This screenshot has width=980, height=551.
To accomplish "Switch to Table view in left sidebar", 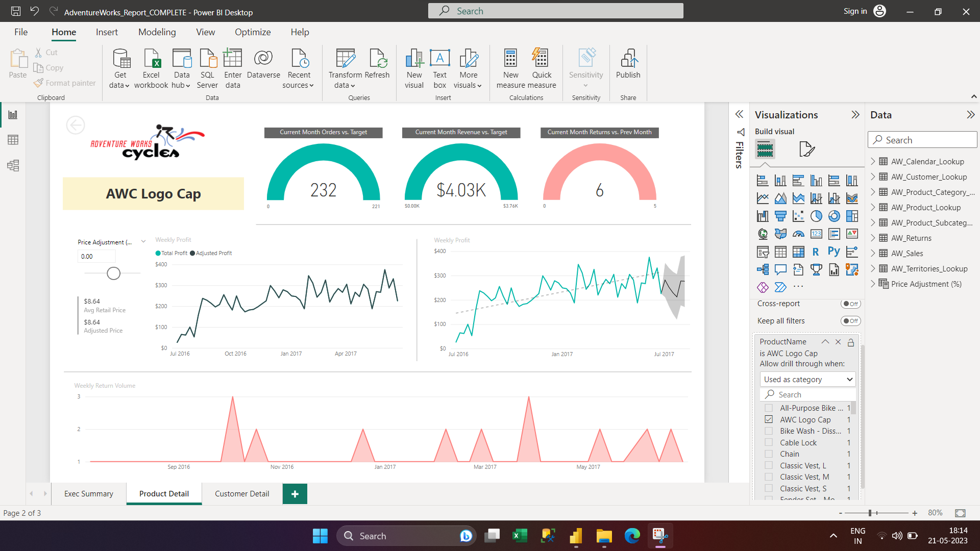I will (13, 140).
